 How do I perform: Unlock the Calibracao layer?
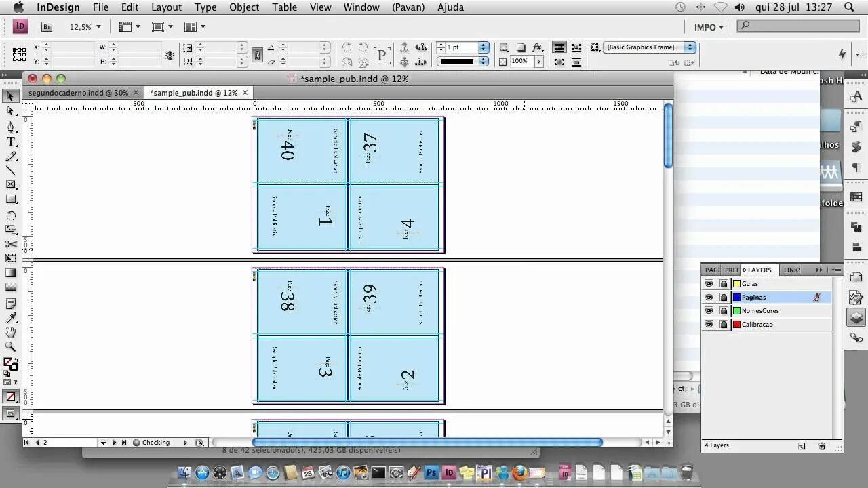pos(724,325)
